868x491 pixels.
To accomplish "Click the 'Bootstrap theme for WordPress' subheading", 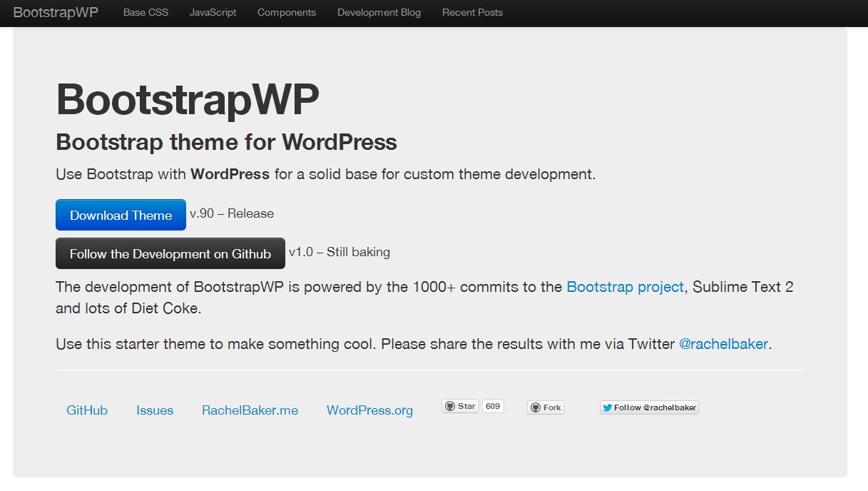I will coord(226,142).
